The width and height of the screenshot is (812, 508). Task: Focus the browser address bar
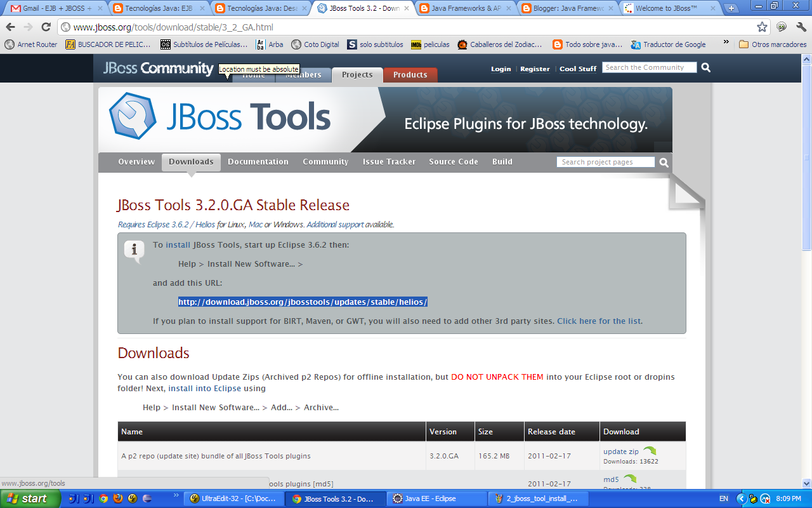(406, 27)
